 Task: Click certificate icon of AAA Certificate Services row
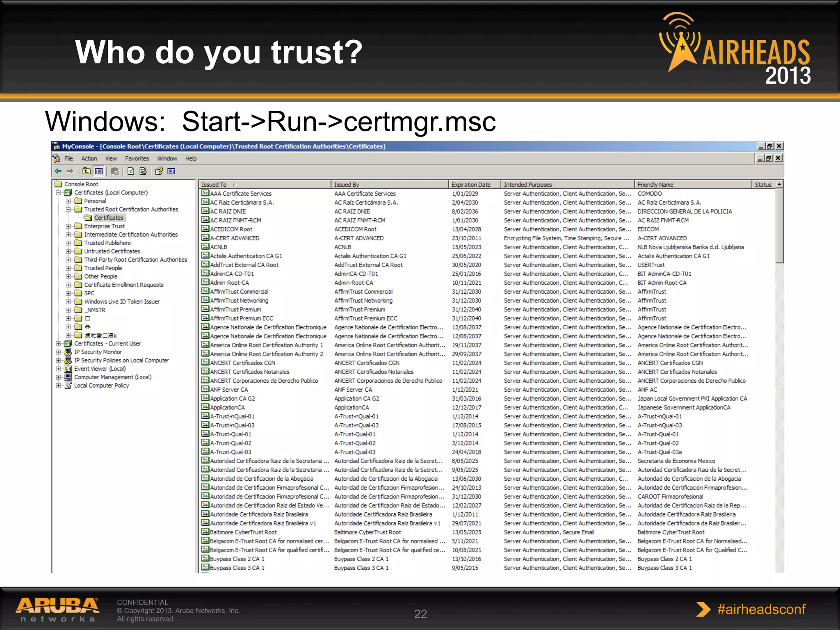coord(205,193)
